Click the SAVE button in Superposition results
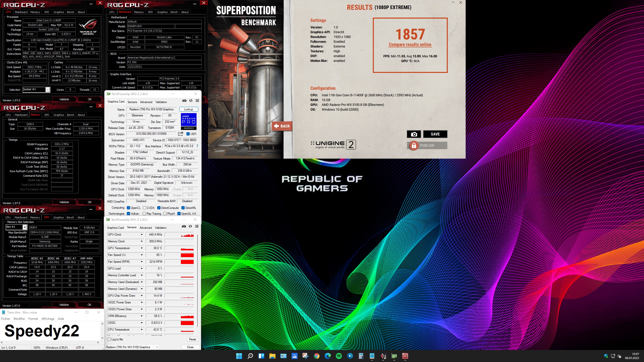The width and height of the screenshot is (644, 362). point(435,134)
